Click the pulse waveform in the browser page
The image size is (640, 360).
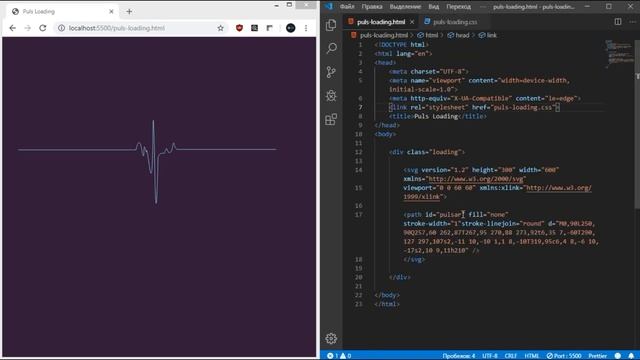pyautogui.click(x=147, y=162)
